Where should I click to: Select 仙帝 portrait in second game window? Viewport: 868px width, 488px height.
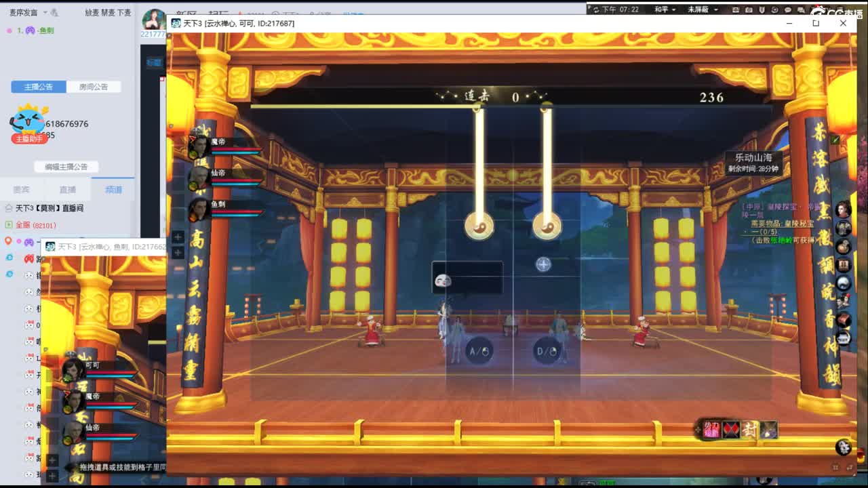[x=73, y=432]
